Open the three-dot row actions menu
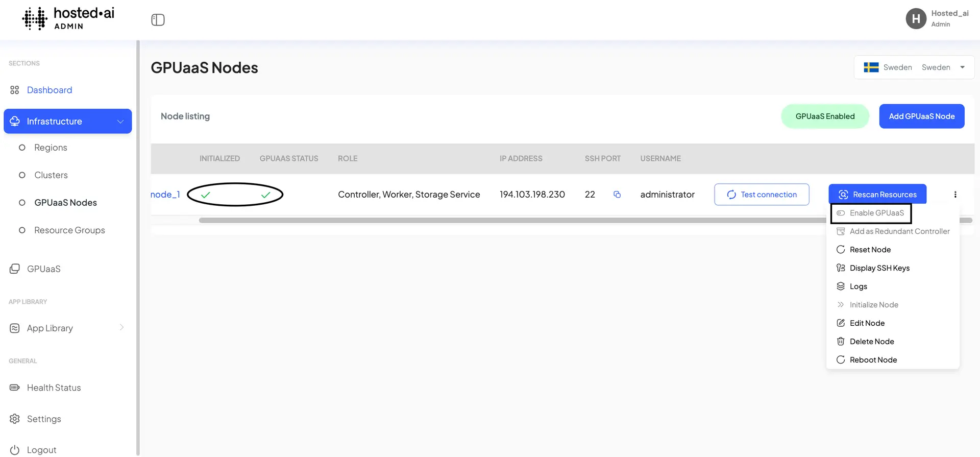Viewport: 980px width, 457px height. click(x=955, y=195)
